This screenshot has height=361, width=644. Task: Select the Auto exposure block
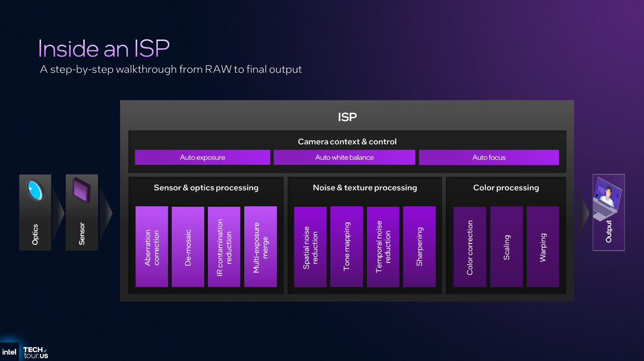[202, 157]
